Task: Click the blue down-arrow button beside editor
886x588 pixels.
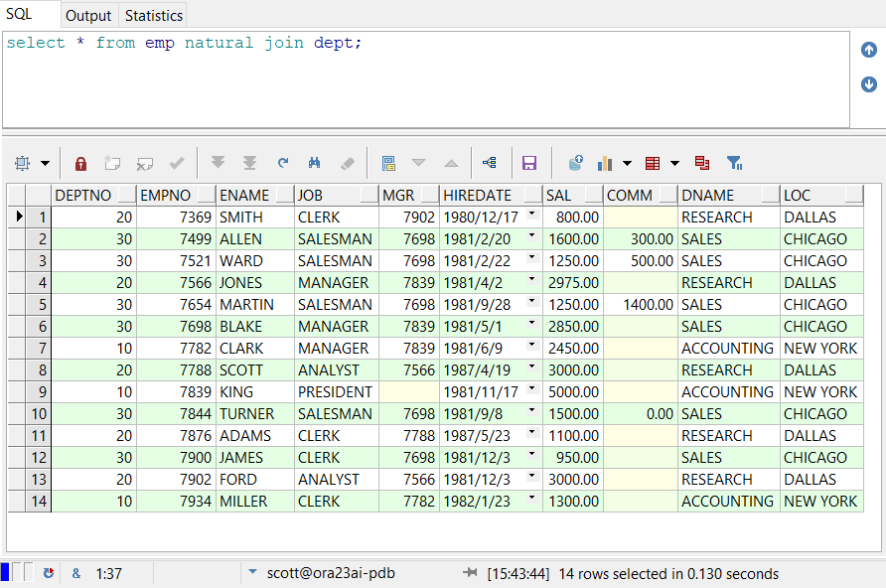Action: point(869,84)
